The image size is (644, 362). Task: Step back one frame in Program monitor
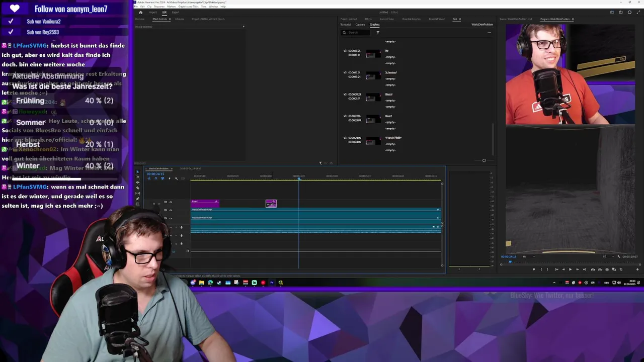click(563, 269)
